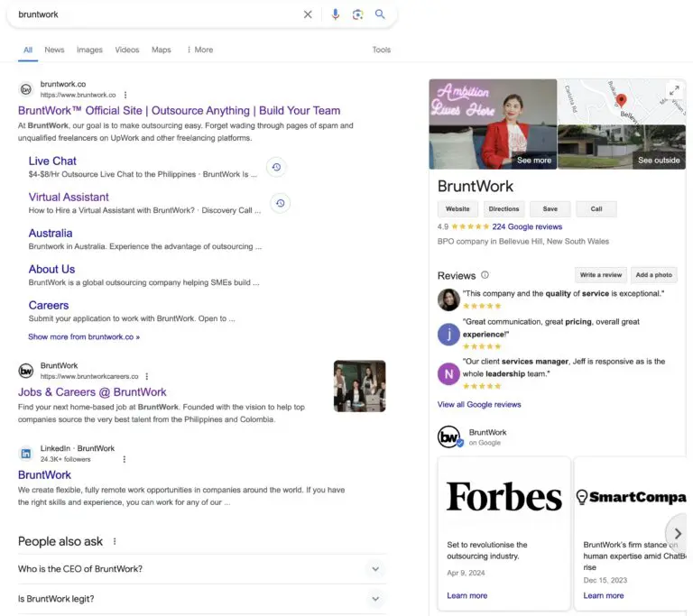
Task: Click the magenta 'N' reviewer avatar
Action: (448, 374)
